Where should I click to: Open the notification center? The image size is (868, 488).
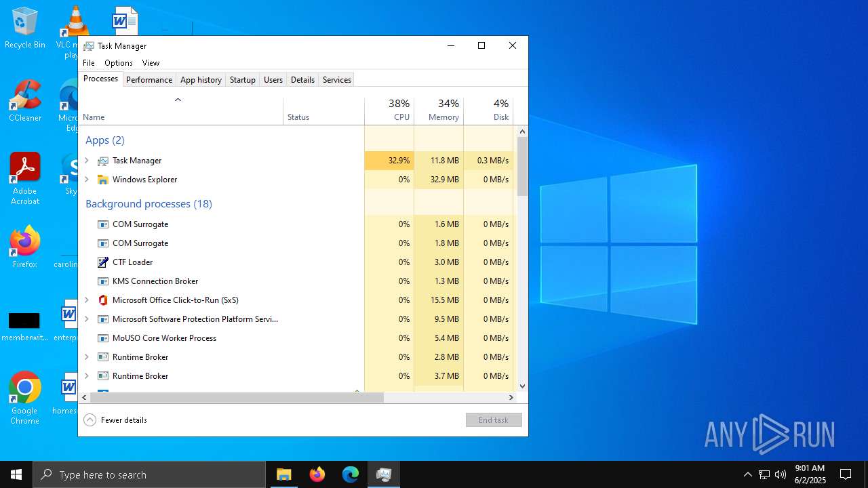click(x=846, y=474)
